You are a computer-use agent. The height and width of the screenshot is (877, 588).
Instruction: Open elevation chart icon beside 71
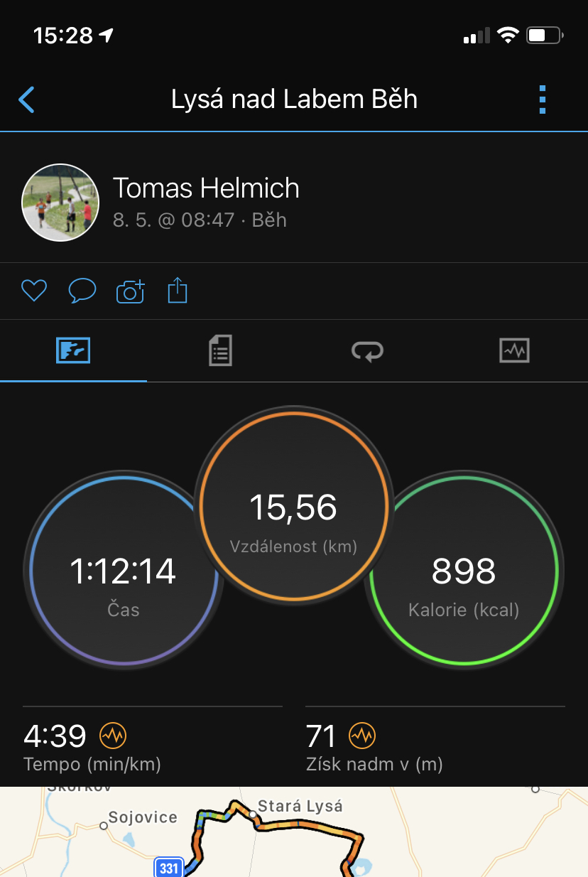click(362, 736)
